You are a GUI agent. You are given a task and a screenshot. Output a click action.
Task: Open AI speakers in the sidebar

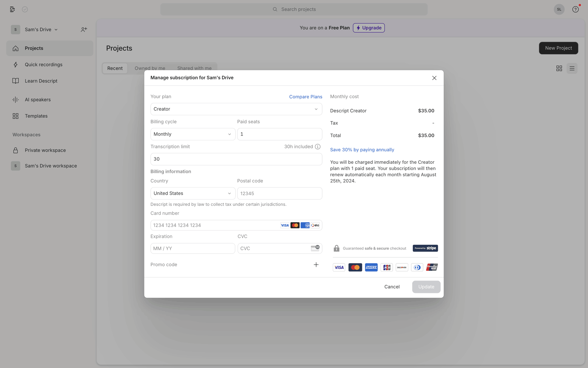click(50, 100)
